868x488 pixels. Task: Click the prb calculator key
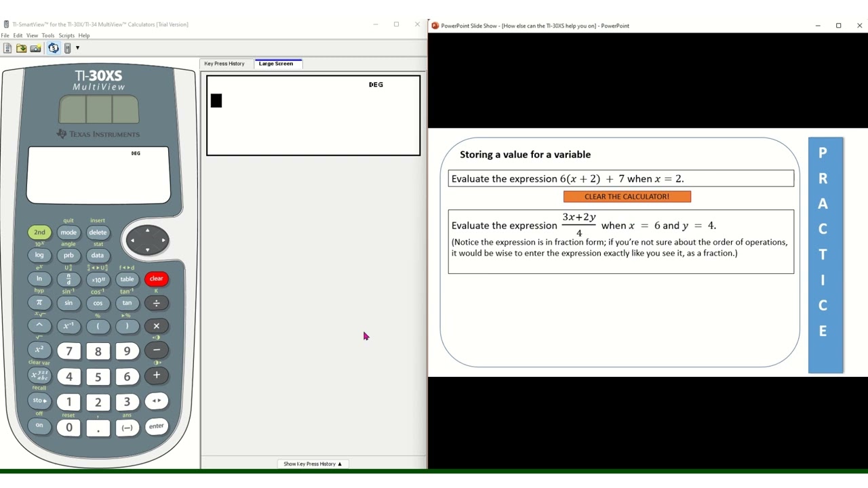point(68,256)
